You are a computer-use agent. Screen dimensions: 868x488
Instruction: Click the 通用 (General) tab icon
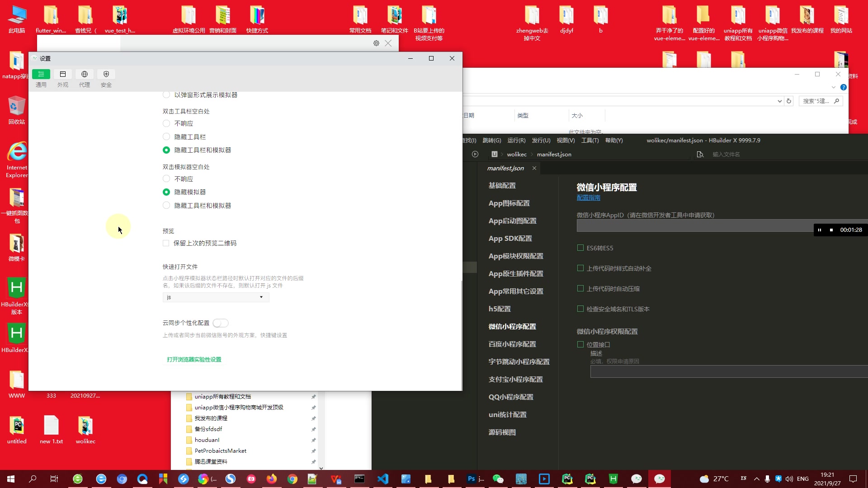pyautogui.click(x=41, y=74)
